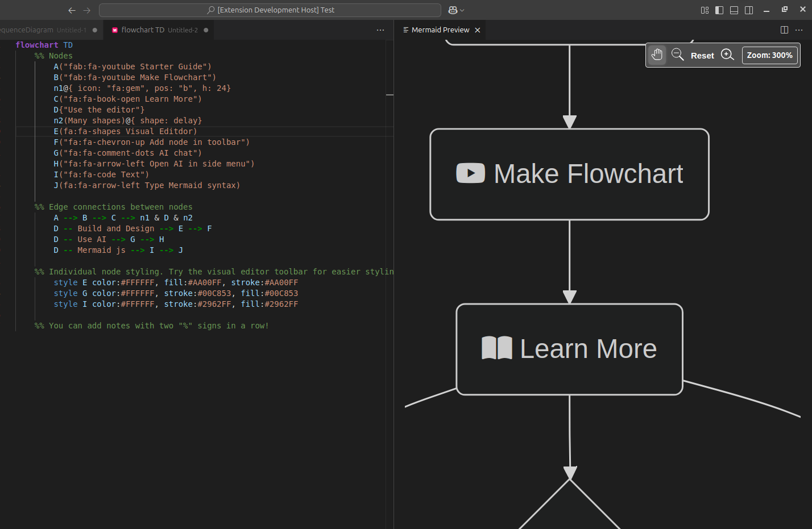812x529 pixels.
Task: Click the Zoom: 300% indicator
Action: [769, 55]
